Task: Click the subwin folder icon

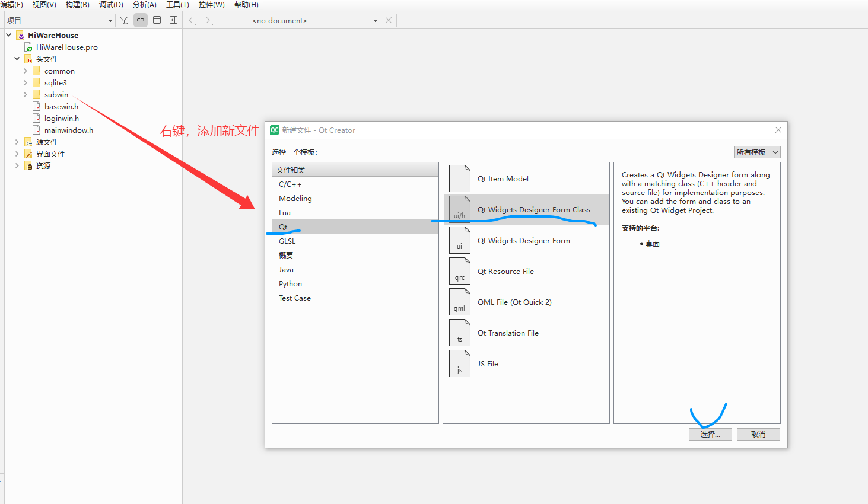Action: pyautogui.click(x=37, y=94)
